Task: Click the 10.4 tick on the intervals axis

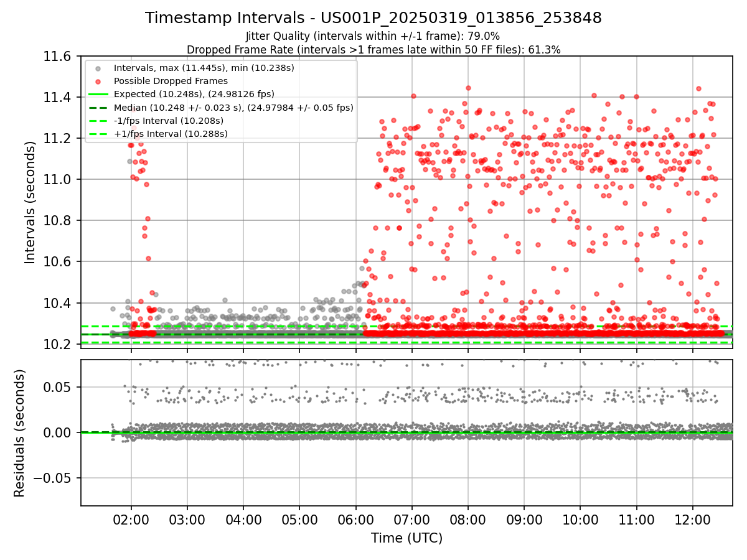Action: pyautogui.click(x=58, y=303)
